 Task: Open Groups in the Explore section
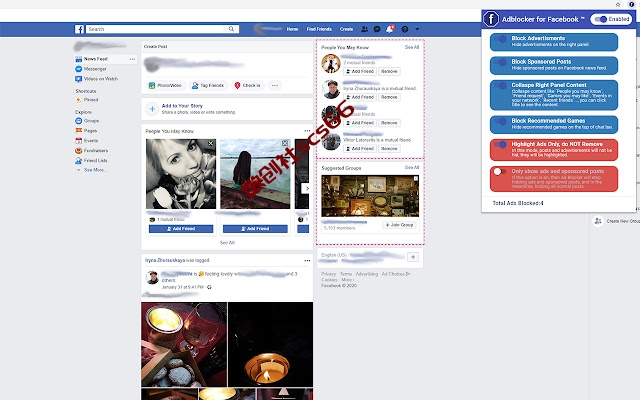point(91,121)
